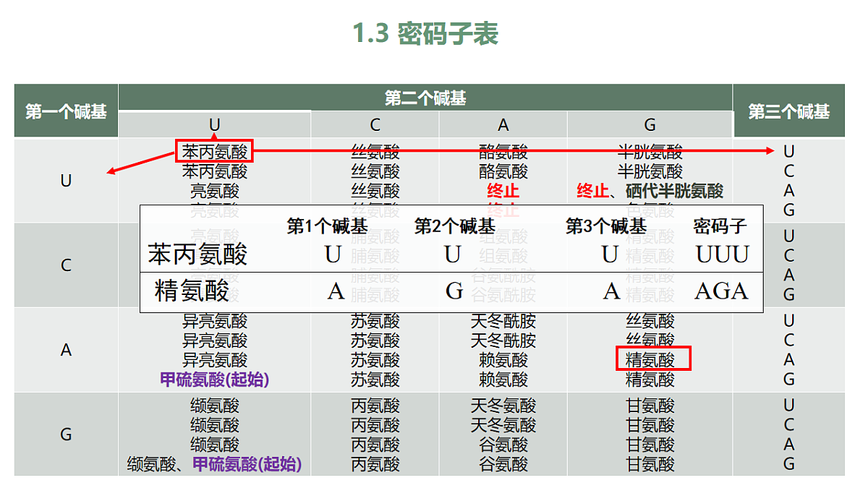868x488 pixels.
Task: Click second-base column header "C"
Action: (375, 126)
